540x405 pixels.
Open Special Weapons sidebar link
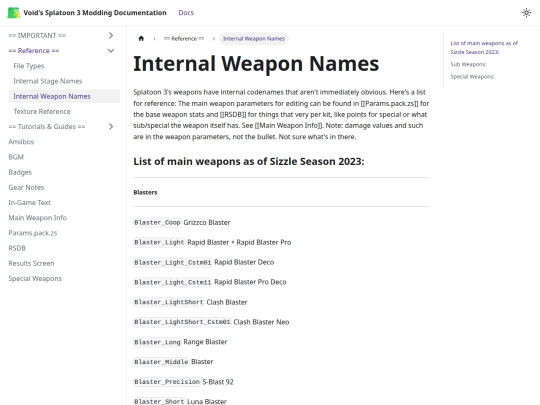[35, 278]
